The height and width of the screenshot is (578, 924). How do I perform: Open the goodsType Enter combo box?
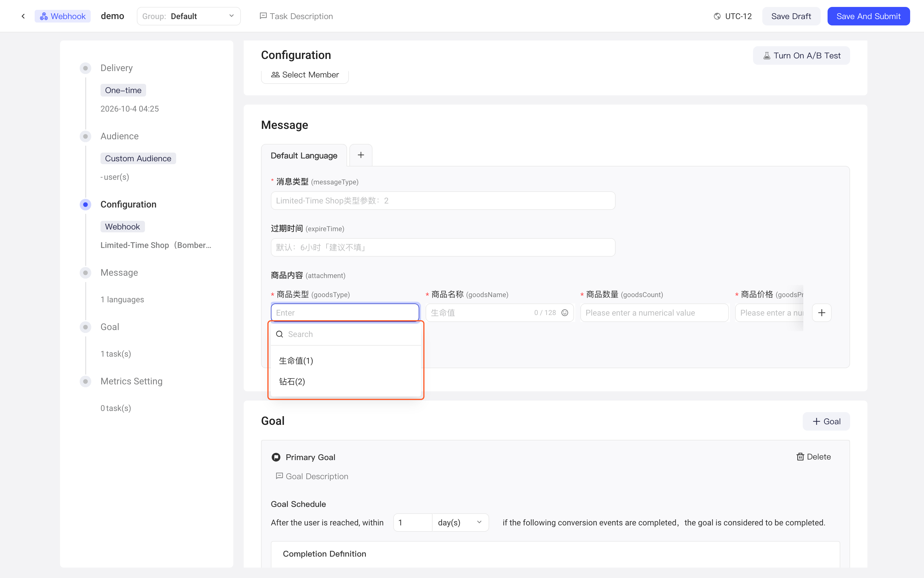345,313
